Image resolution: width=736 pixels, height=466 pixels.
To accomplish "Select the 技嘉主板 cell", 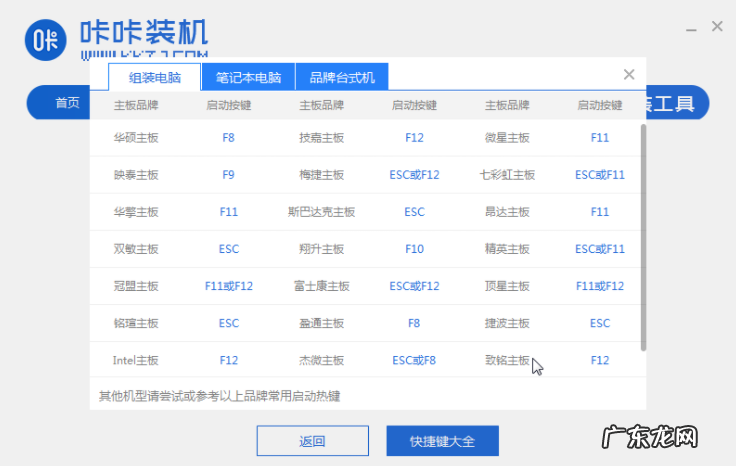I will click(x=322, y=138).
